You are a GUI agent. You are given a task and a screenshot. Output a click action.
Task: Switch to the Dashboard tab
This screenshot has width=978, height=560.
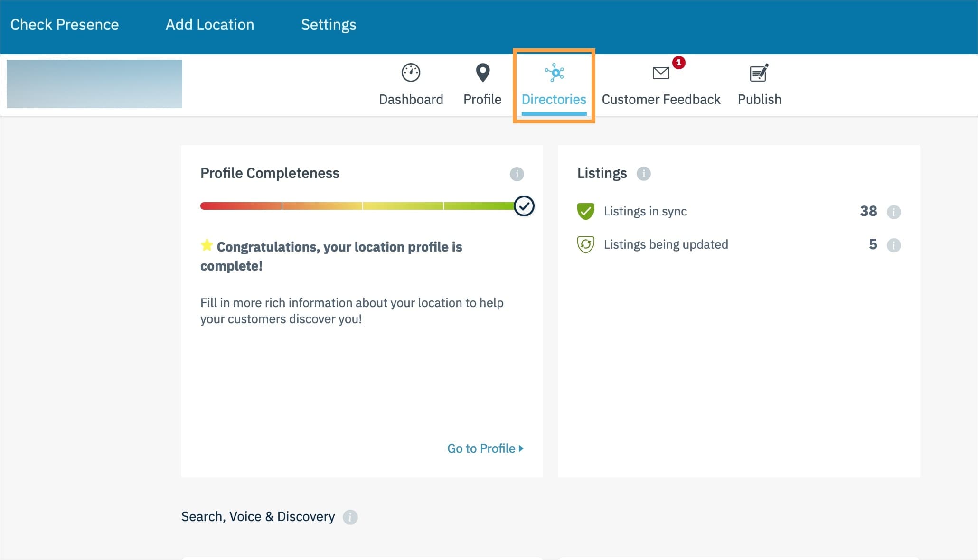411,85
